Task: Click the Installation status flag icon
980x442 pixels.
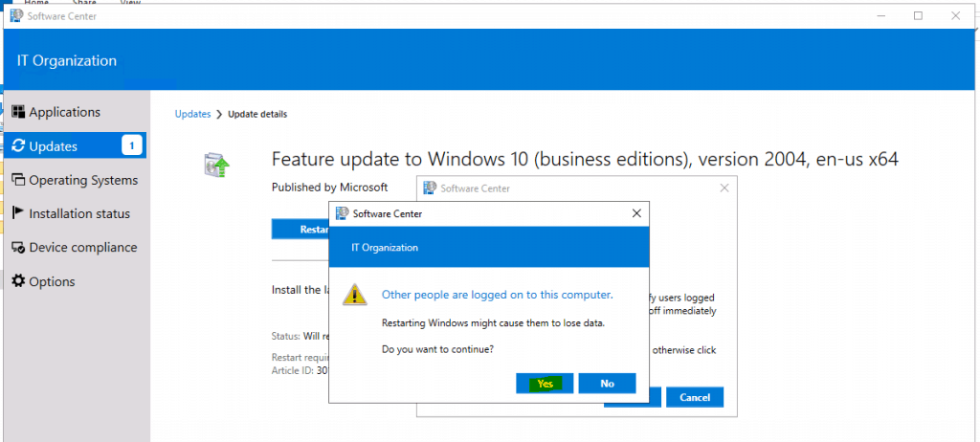Action: 19,213
